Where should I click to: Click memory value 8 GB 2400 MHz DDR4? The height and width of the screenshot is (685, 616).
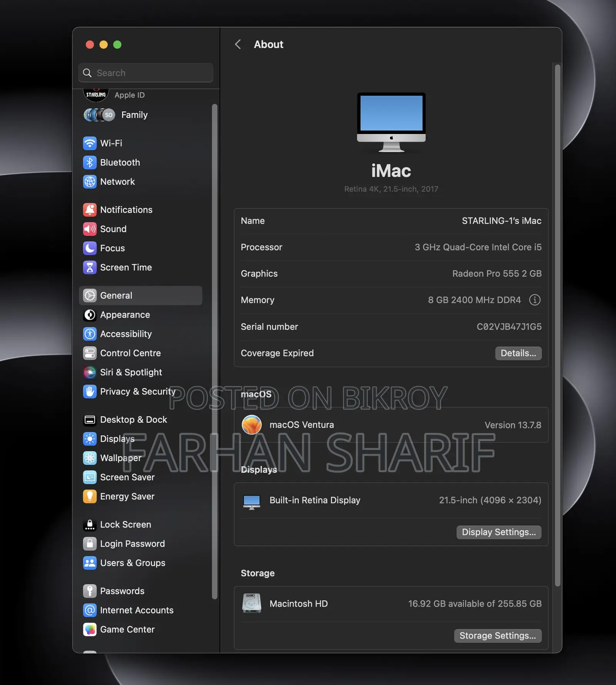pos(474,300)
